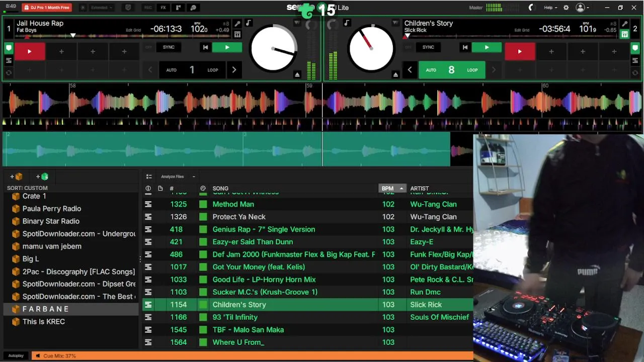Halve the loop size on deck 2
Screen dimensions: 644x362
coord(410,70)
